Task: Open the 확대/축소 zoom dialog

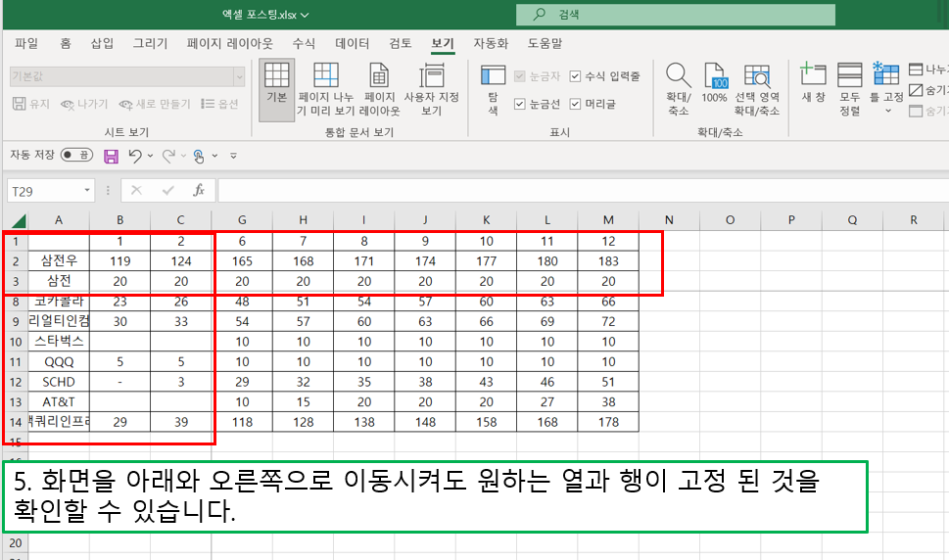Action: [679, 90]
